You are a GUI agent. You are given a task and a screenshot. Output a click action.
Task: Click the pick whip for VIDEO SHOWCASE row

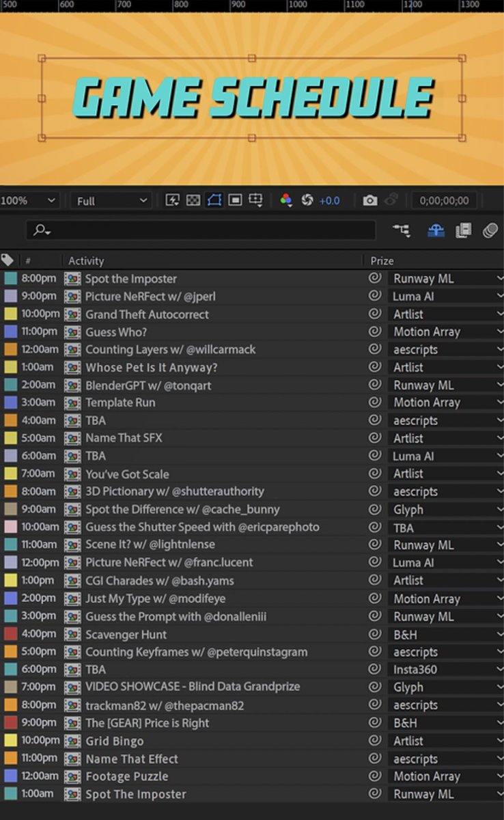375,687
